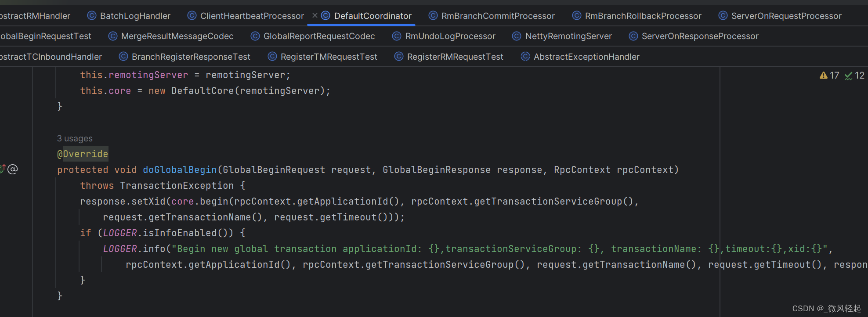Image resolution: width=868 pixels, height=317 pixels.
Task: Click the overriding method gutter icon
Action: click(x=2, y=169)
